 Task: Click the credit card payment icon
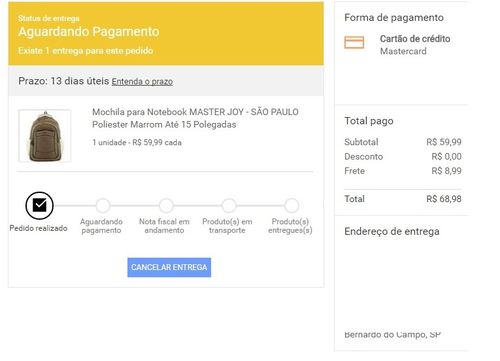click(x=354, y=43)
